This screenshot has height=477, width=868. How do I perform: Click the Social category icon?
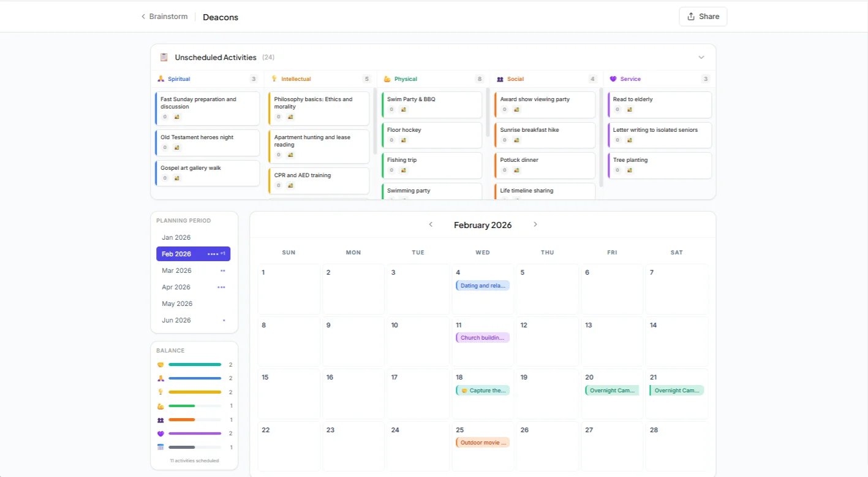[x=500, y=78]
